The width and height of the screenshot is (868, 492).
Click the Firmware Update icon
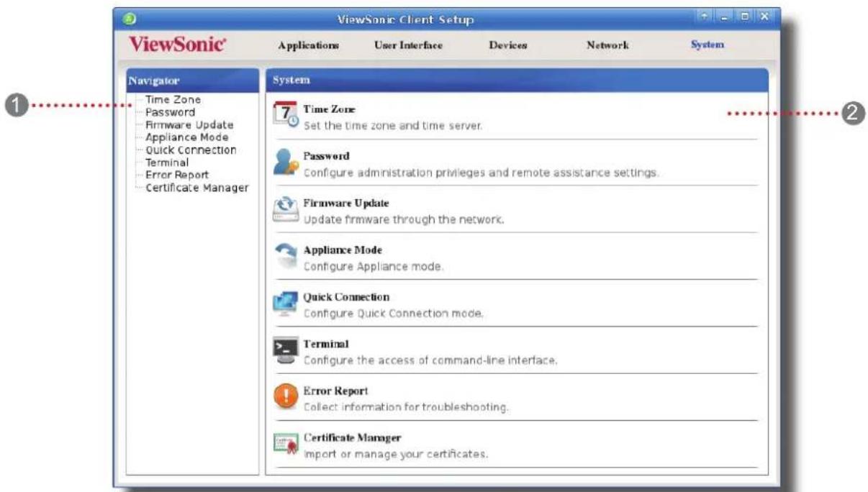pos(286,210)
